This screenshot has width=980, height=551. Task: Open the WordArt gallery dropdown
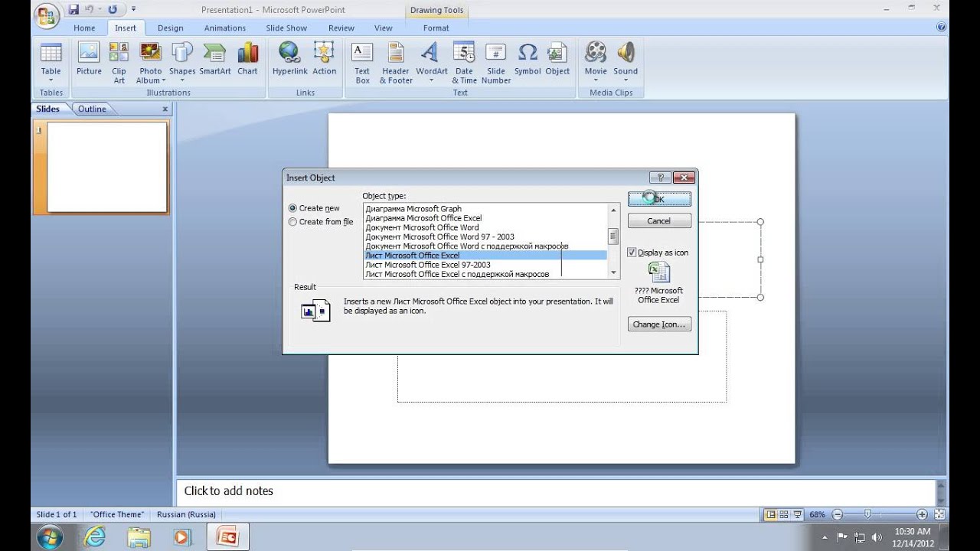pyautogui.click(x=432, y=80)
